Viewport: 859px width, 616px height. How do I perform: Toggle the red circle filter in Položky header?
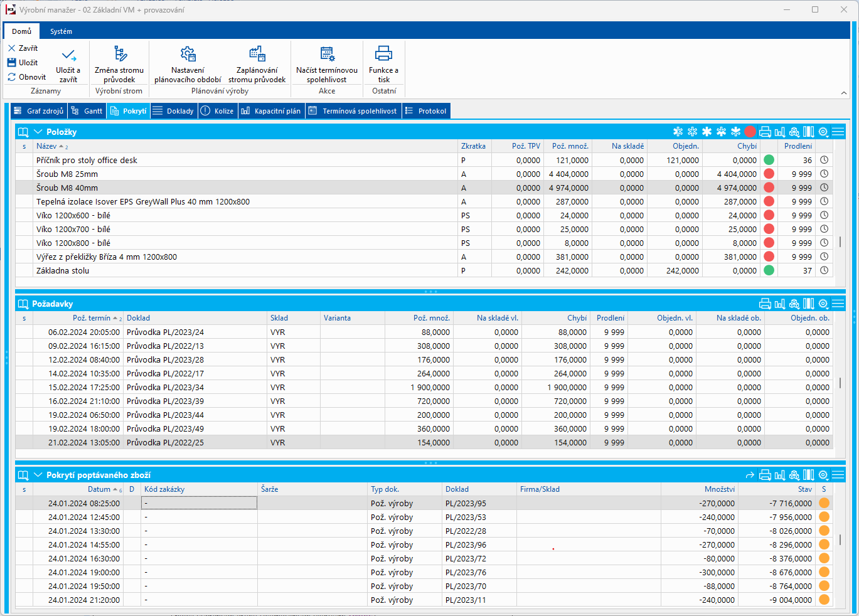click(x=750, y=132)
